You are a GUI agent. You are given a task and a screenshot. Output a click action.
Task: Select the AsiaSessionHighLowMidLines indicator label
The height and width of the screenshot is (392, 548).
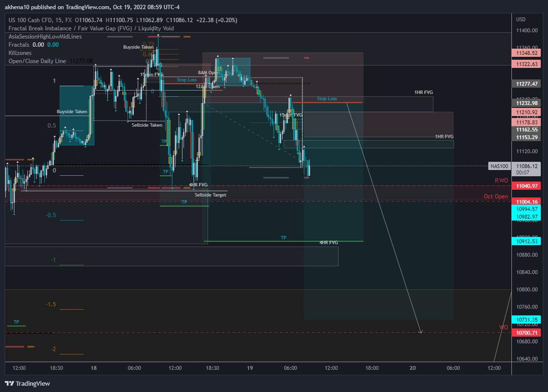(x=45, y=36)
